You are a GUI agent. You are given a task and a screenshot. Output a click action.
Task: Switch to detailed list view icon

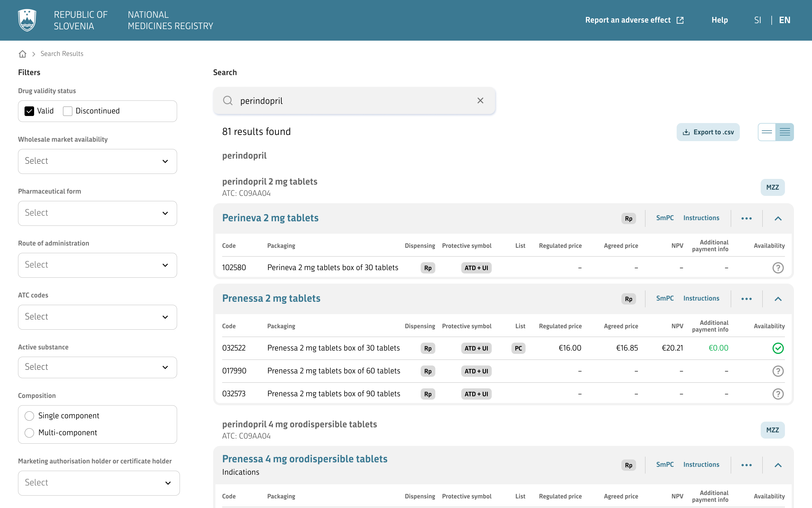784,132
